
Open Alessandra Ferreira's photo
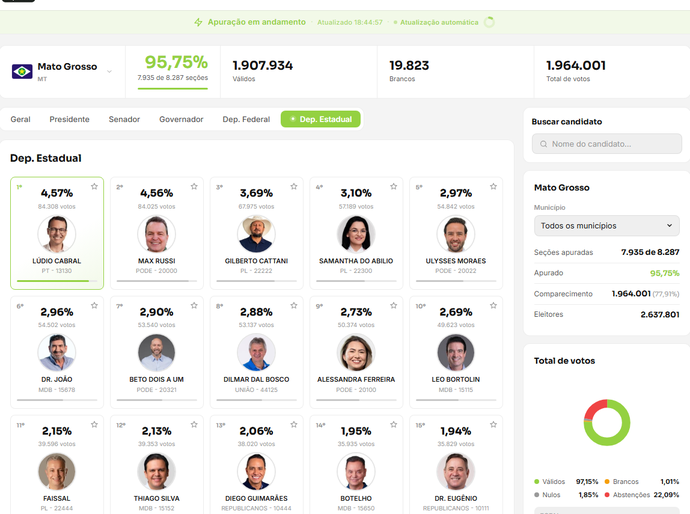tap(356, 352)
